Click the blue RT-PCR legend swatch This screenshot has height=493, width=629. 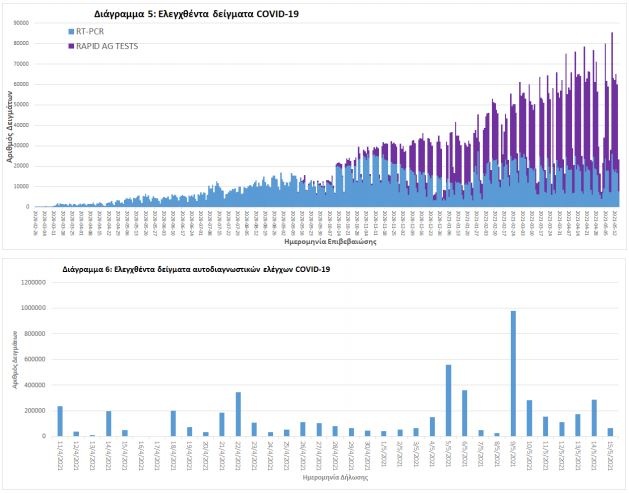(71, 33)
